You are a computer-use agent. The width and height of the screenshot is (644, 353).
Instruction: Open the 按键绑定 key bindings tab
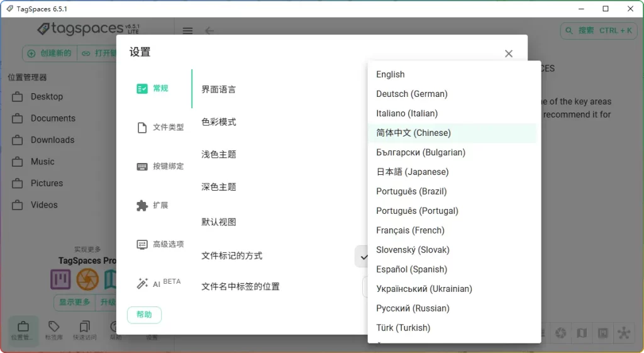[x=159, y=166]
